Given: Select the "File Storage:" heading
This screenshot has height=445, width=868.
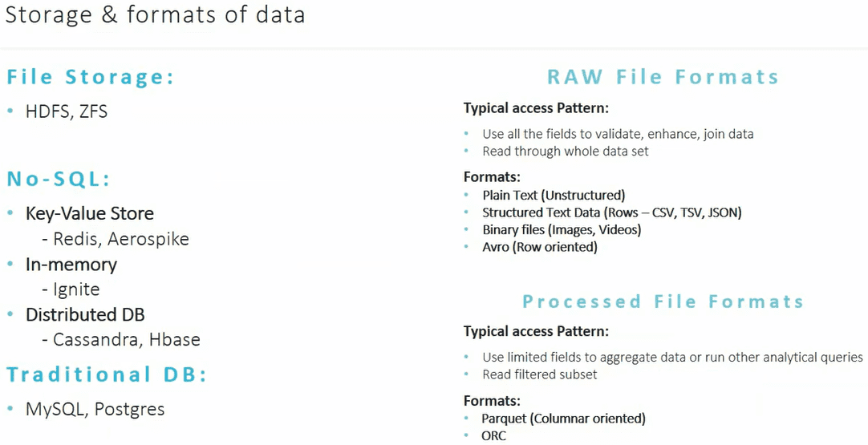Looking at the screenshot, I should (x=91, y=78).
